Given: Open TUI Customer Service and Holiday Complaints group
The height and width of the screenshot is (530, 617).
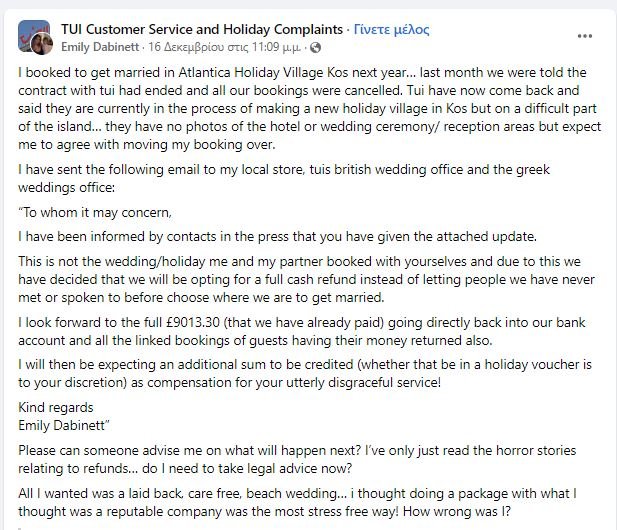Looking at the screenshot, I should click(x=202, y=30).
